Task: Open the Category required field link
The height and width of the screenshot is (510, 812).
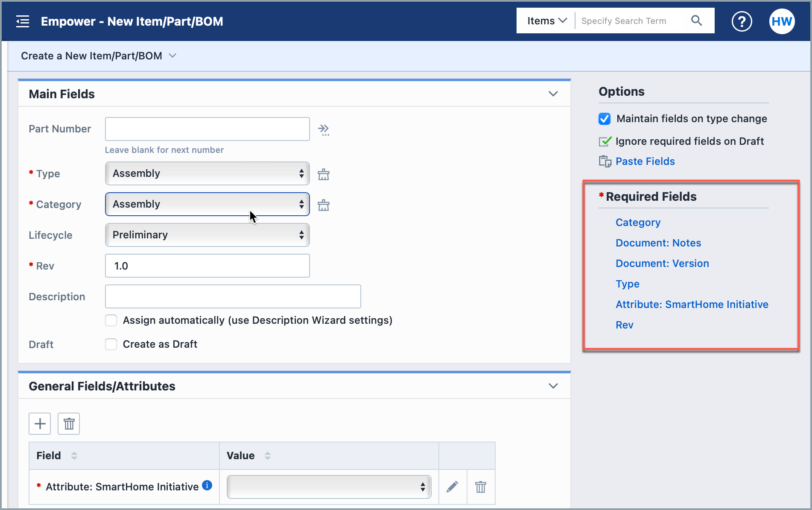Action: pyautogui.click(x=638, y=222)
